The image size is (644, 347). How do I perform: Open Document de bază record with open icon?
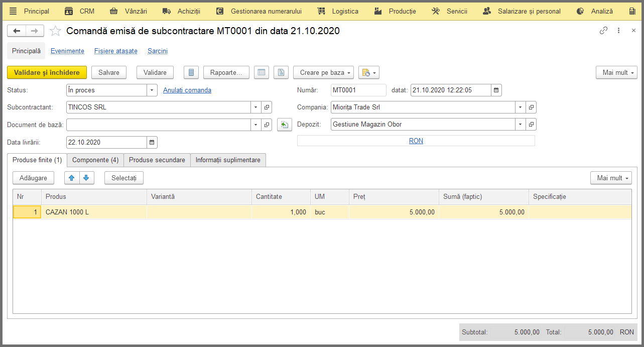click(267, 125)
